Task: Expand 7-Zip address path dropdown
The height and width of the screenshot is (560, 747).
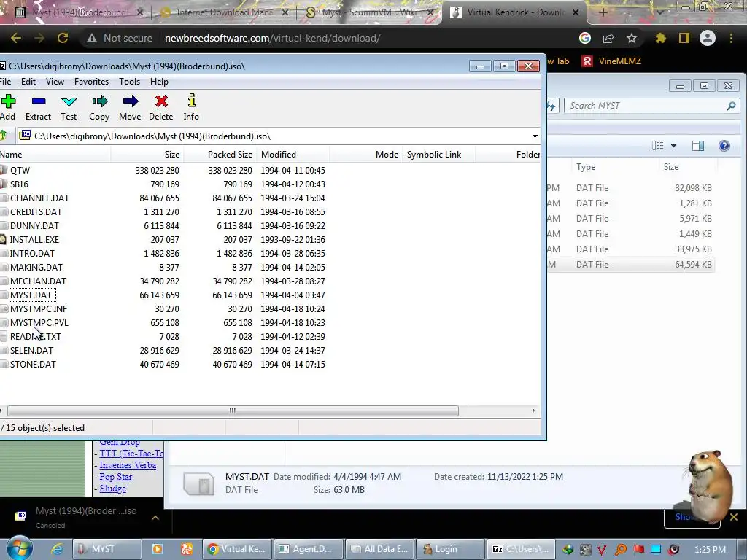Action: [x=535, y=136]
